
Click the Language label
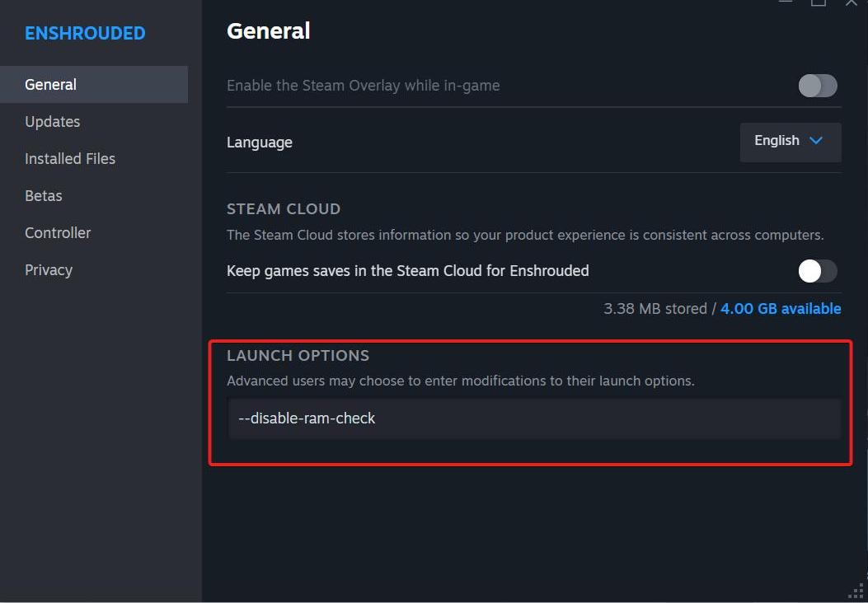pyautogui.click(x=260, y=143)
